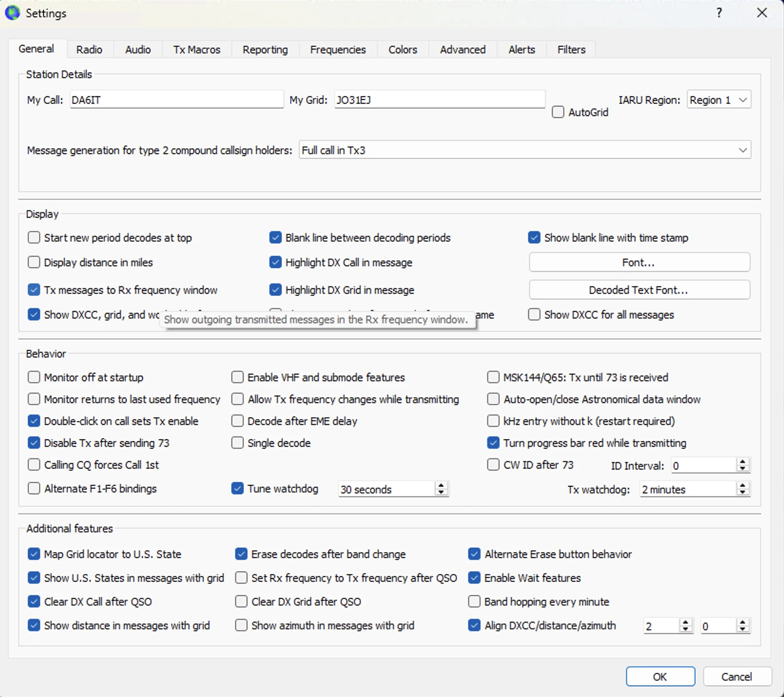
Task: Click the Settings window app icon
Action: 12,13
